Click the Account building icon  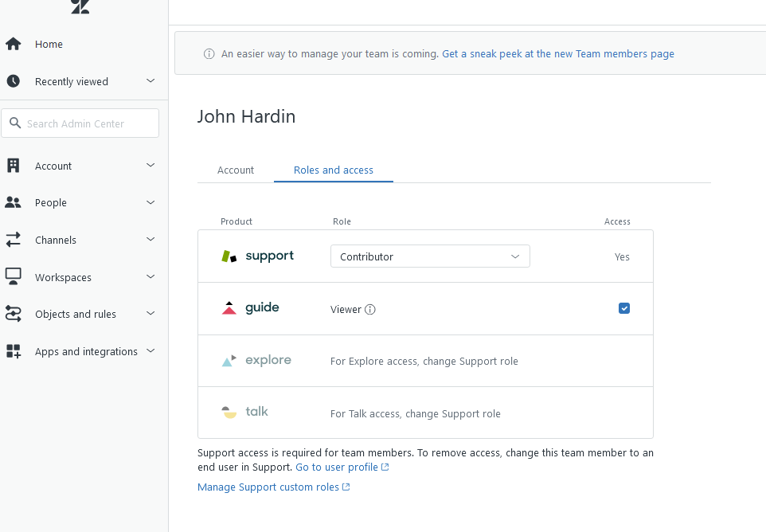pos(14,166)
